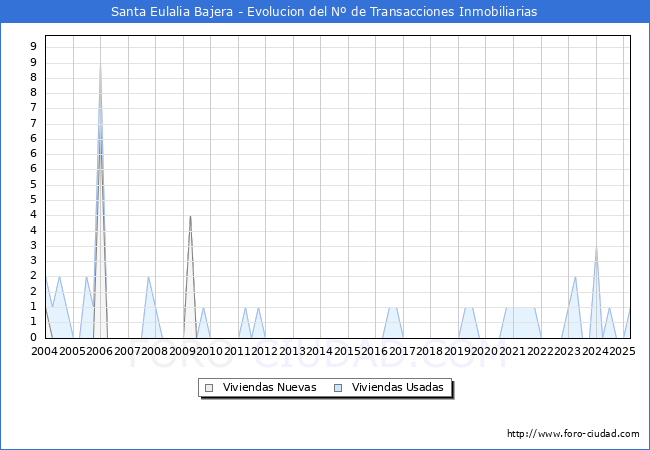
Task: Click the 2008 x-axis label
Action: click(x=154, y=351)
